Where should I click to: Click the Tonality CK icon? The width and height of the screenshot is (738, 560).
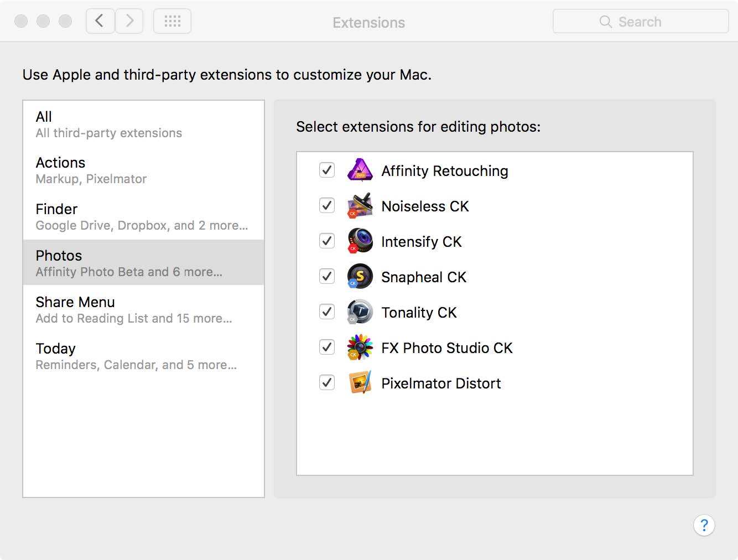click(360, 312)
